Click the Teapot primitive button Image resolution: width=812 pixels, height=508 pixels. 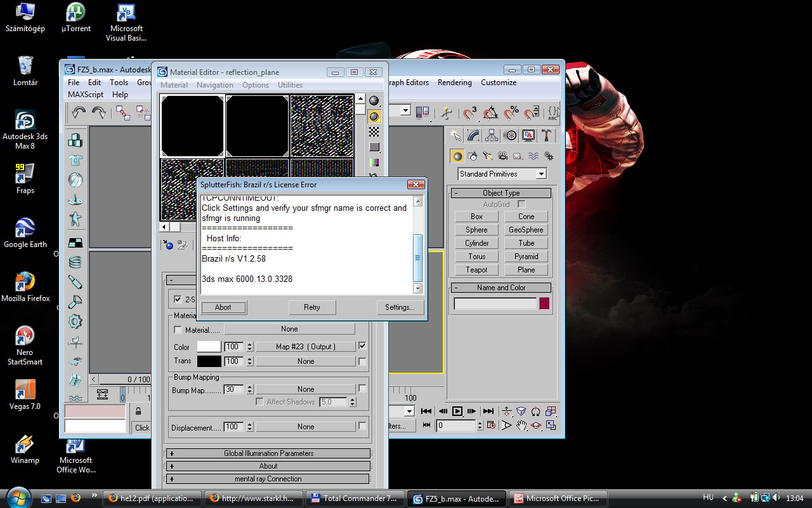pos(476,270)
